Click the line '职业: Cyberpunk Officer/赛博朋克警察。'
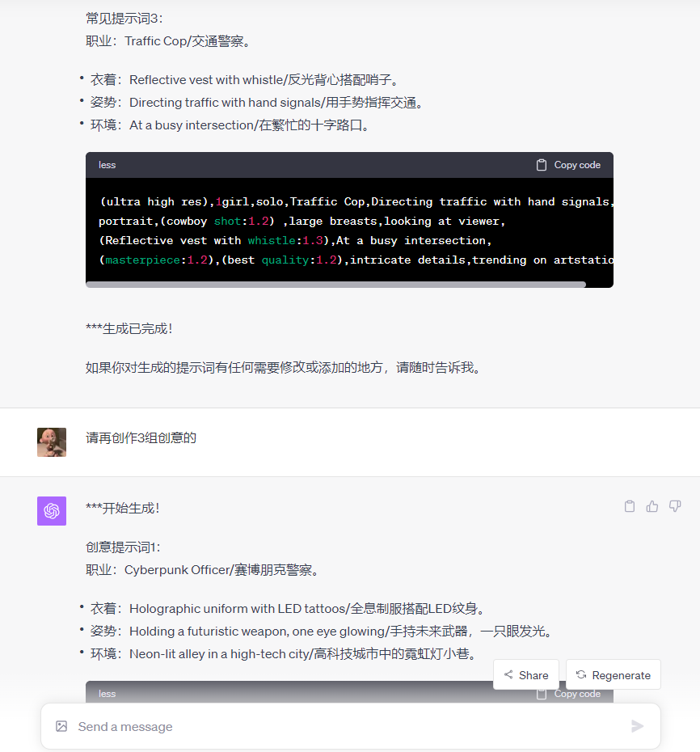Image resolution: width=700 pixels, height=752 pixels. (x=203, y=570)
